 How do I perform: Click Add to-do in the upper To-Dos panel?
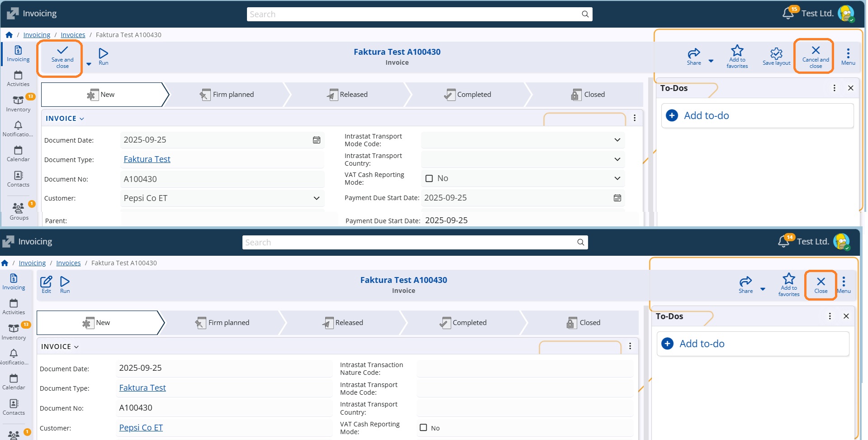(758, 115)
